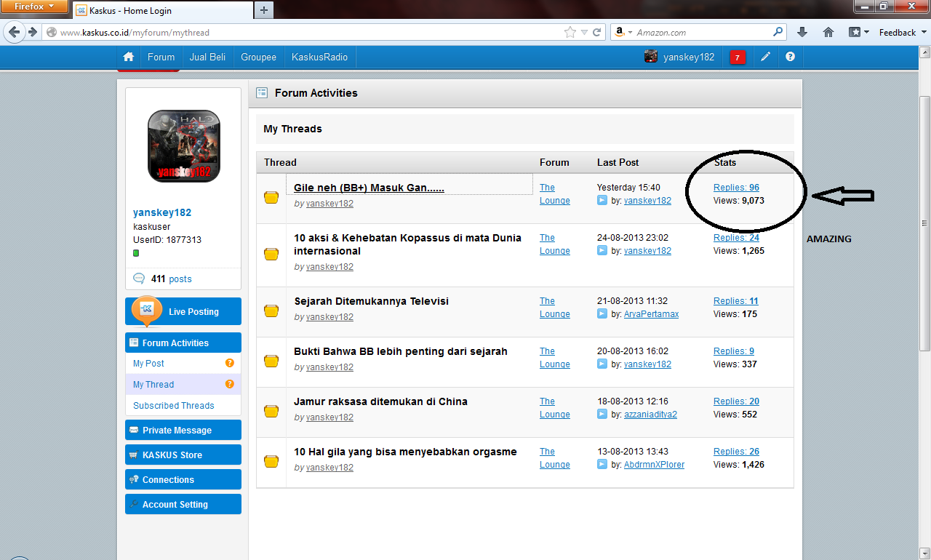The width and height of the screenshot is (931, 560).
Task: Click Replies: 24 link
Action: [736, 238]
